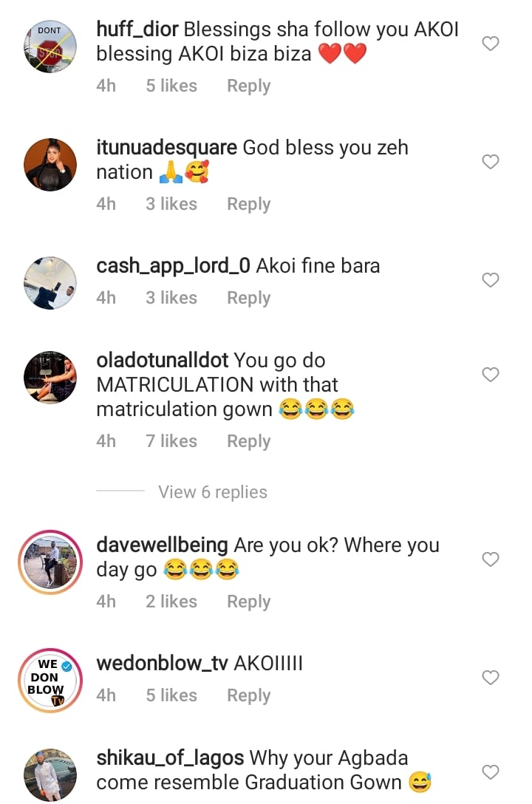View 2 likes on davewellbeing's comment
The width and height of the screenshot is (532, 804).
click(x=171, y=602)
